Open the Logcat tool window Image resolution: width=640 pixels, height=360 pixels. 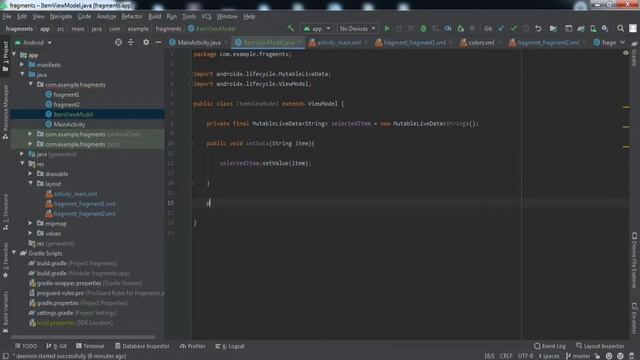230,346
